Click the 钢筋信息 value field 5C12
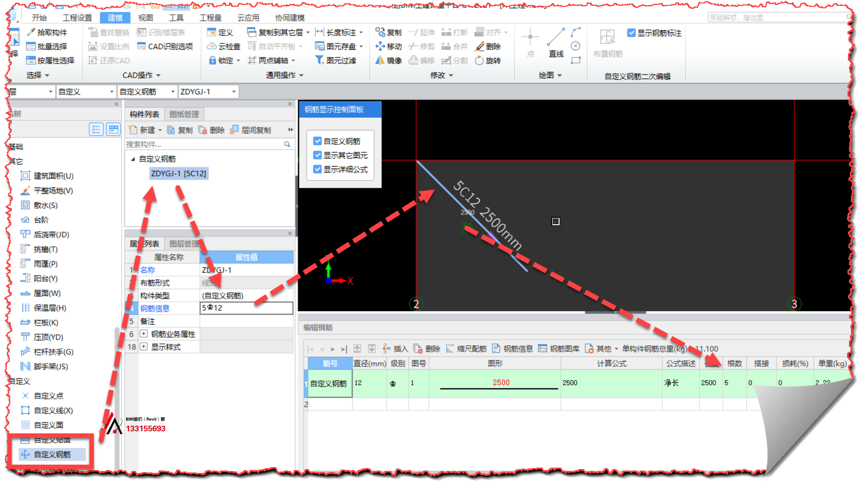The width and height of the screenshot is (868, 492). click(247, 308)
